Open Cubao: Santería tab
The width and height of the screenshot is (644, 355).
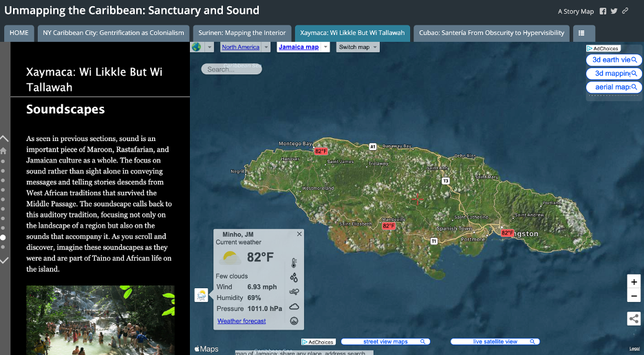(492, 33)
